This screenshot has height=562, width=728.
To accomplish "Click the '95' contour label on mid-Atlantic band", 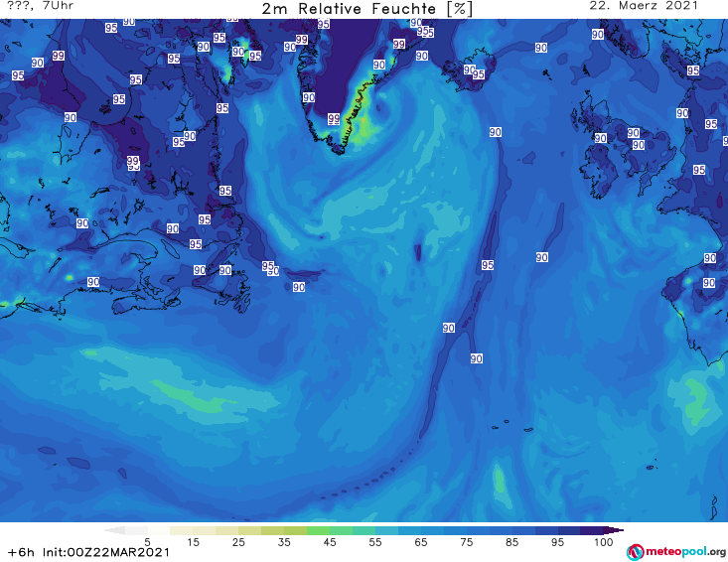I will [487, 265].
